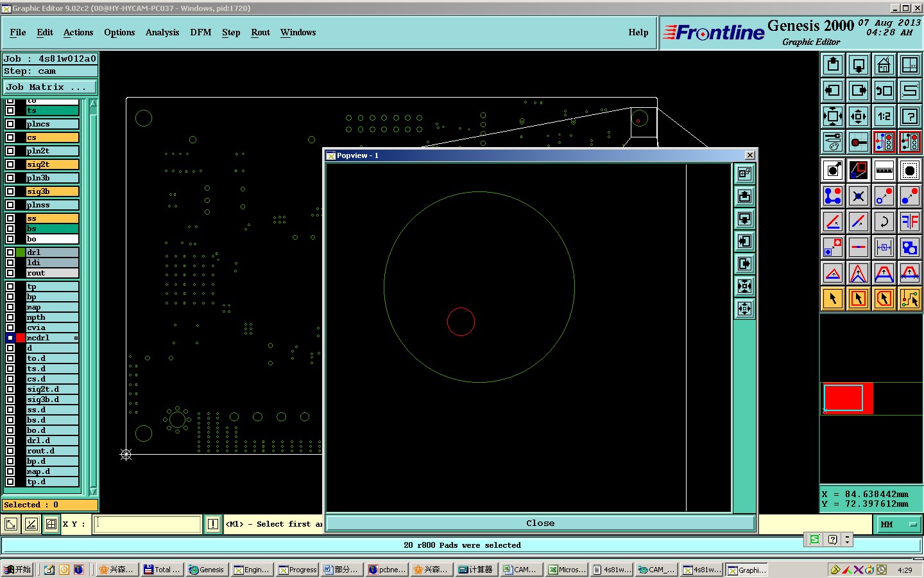Toggle visibility checkbox for drl layer

[10, 252]
